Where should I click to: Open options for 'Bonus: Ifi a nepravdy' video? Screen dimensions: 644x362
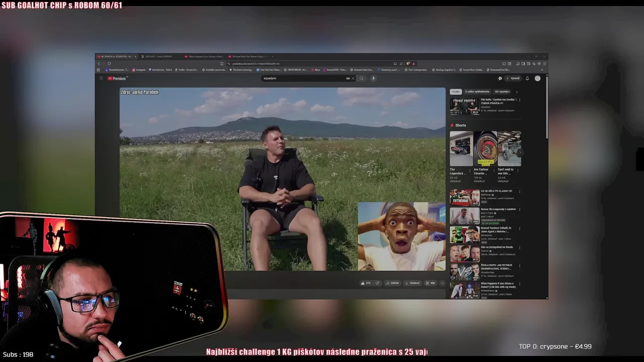519,209
